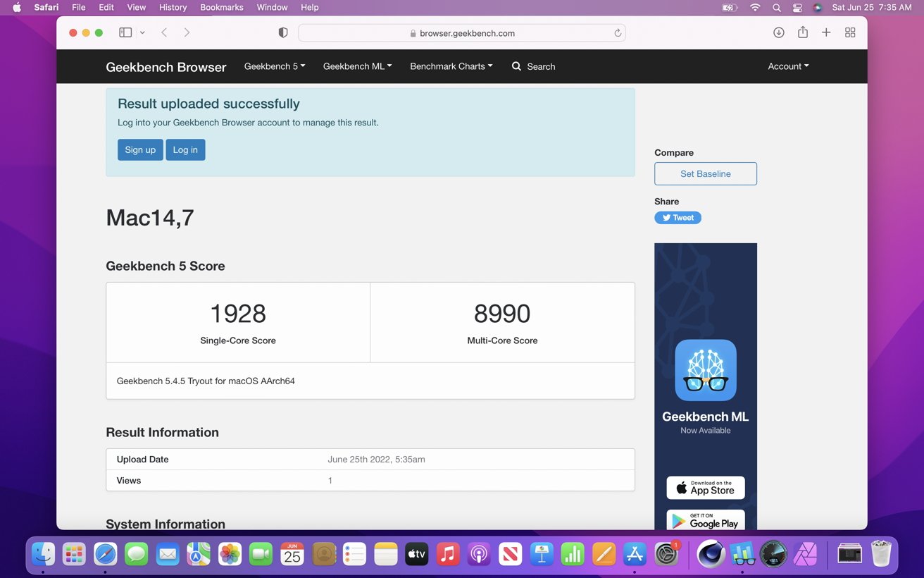This screenshot has width=924, height=578.
Task: Open Search in the Geekbench navbar
Action: click(x=533, y=66)
